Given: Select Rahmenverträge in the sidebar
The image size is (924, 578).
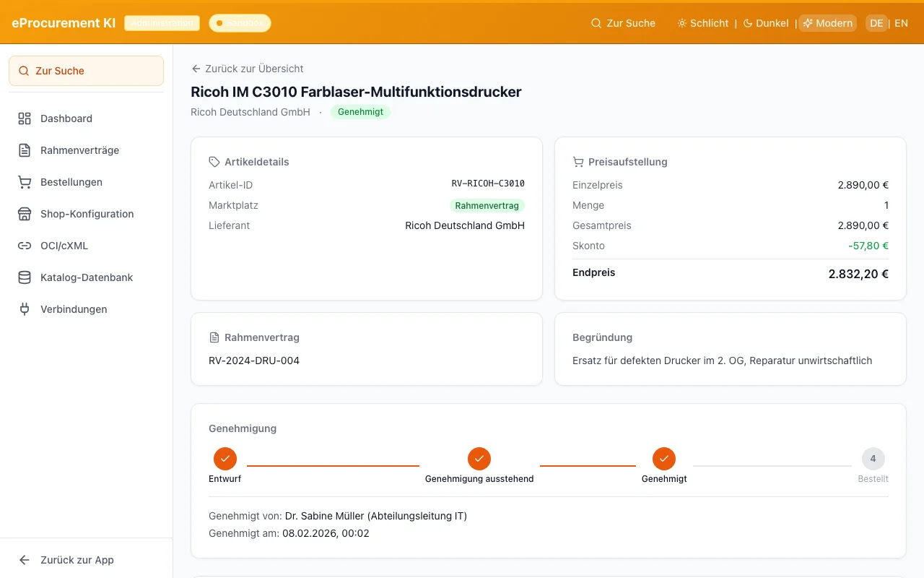Looking at the screenshot, I should coord(83,150).
